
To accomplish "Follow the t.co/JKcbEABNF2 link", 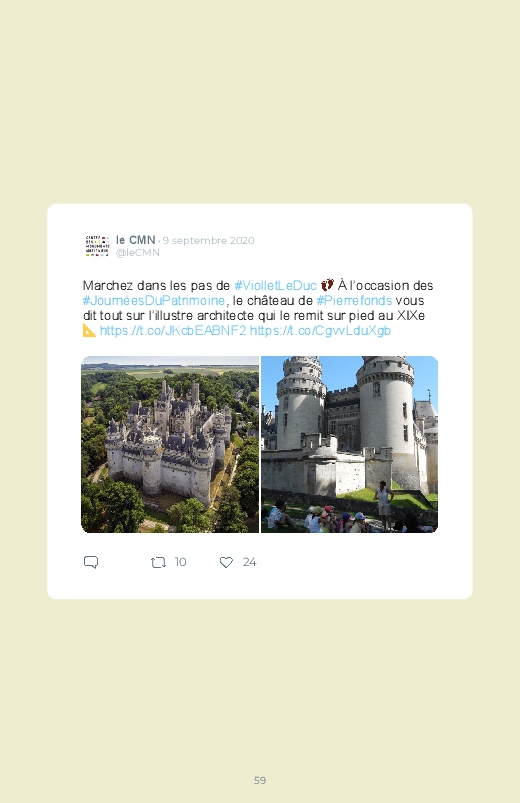I will click(173, 330).
